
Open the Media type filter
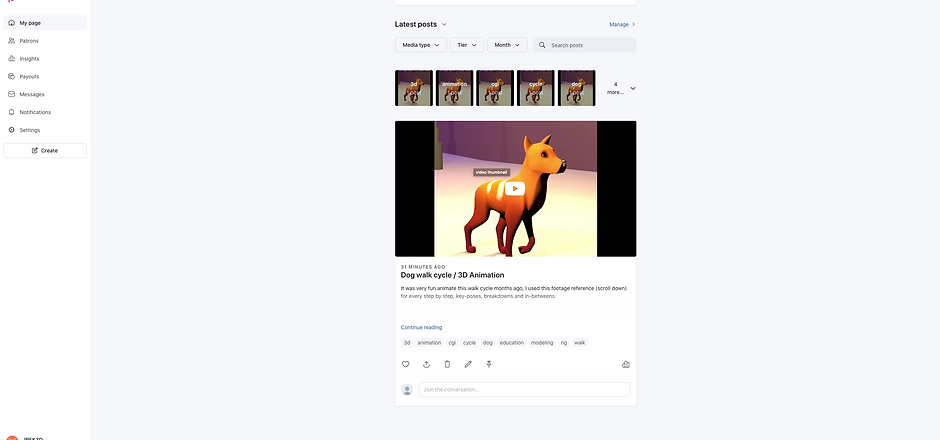(x=421, y=45)
